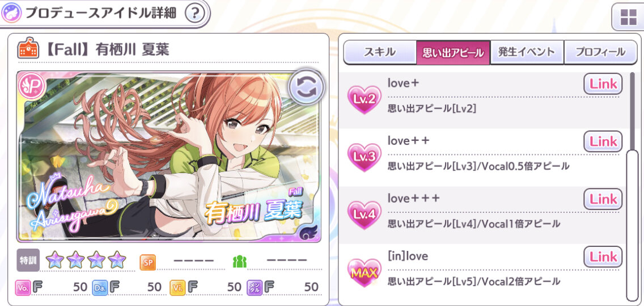Viewport: 644px width, 306px height.
Task: Click the Link button for [in]love
Action: [603, 257]
